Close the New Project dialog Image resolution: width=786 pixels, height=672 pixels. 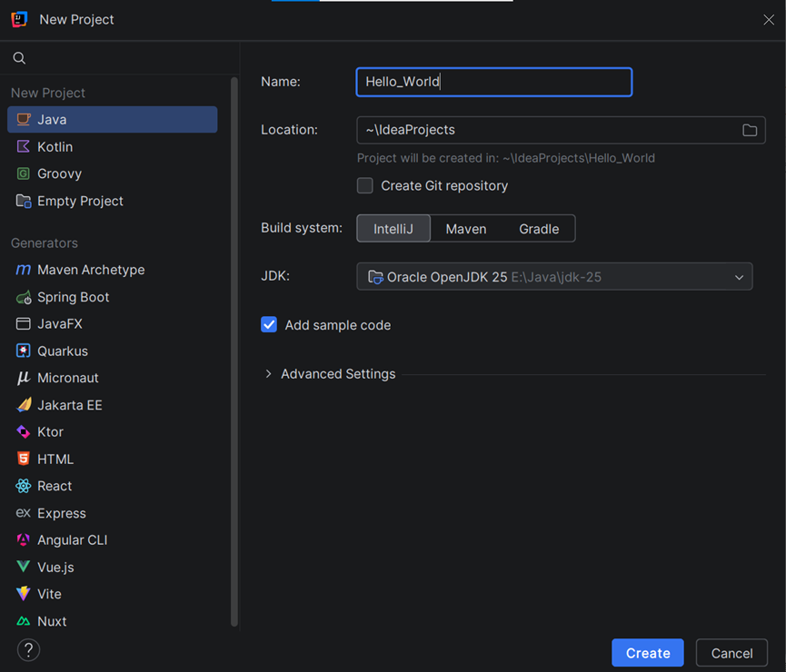pos(769,20)
